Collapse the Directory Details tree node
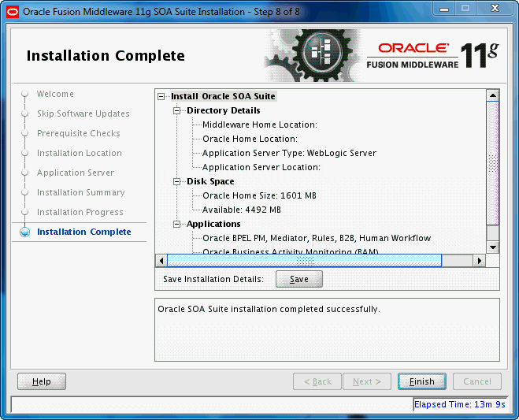 177,110
